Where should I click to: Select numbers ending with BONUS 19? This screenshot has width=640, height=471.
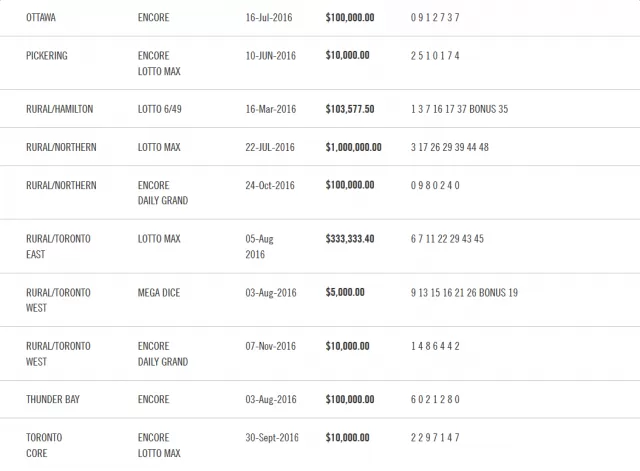(x=464, y=293)
